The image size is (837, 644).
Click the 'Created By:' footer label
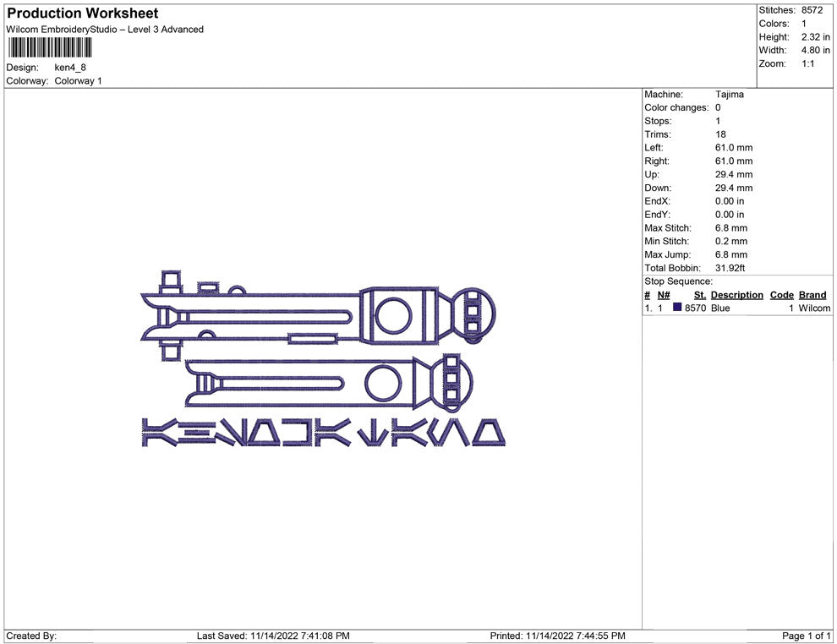click(31, 636)
